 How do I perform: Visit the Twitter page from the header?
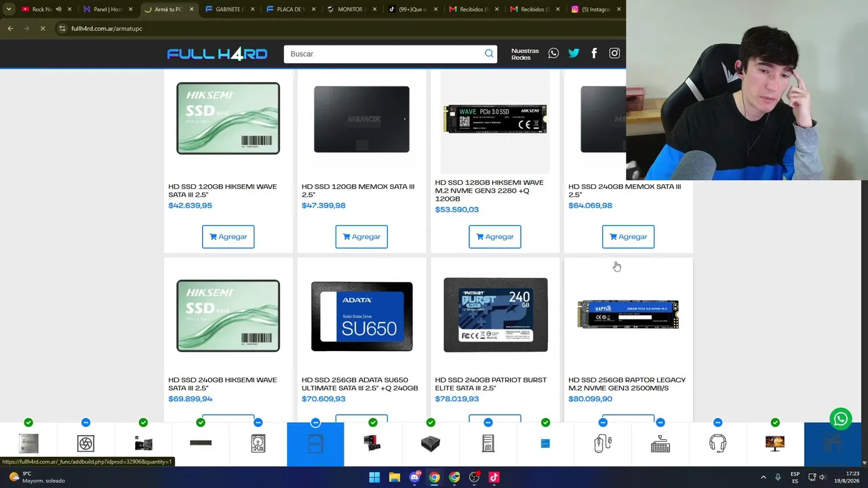pos(574,54)
